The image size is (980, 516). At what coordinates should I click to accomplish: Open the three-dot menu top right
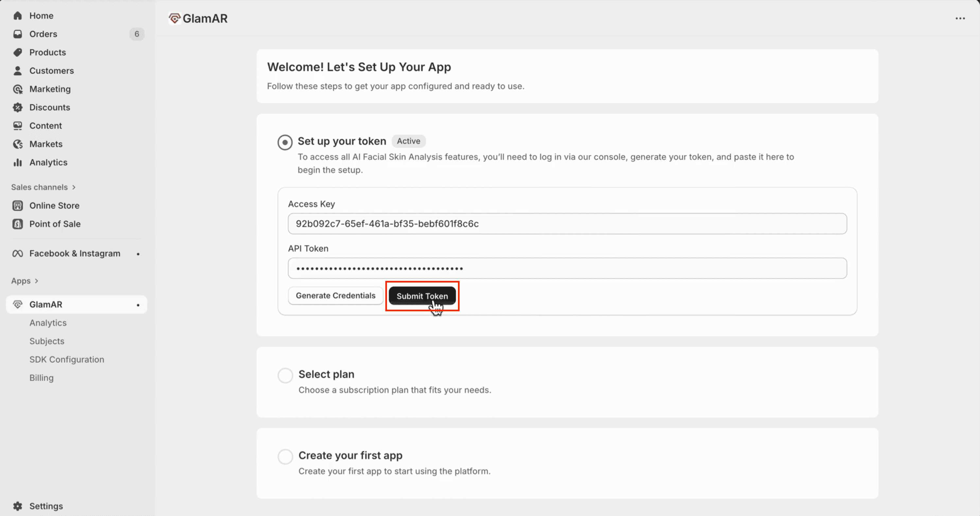click(960, 18)
